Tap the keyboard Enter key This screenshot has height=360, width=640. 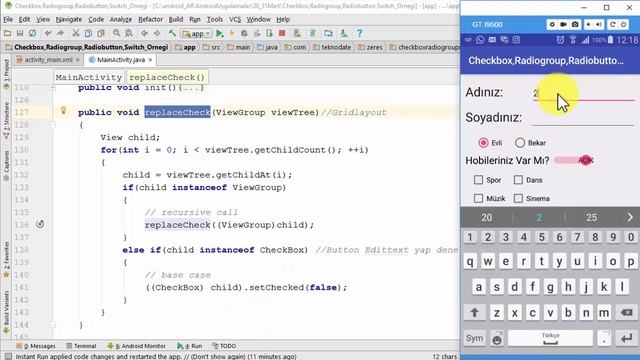[626, 338]
